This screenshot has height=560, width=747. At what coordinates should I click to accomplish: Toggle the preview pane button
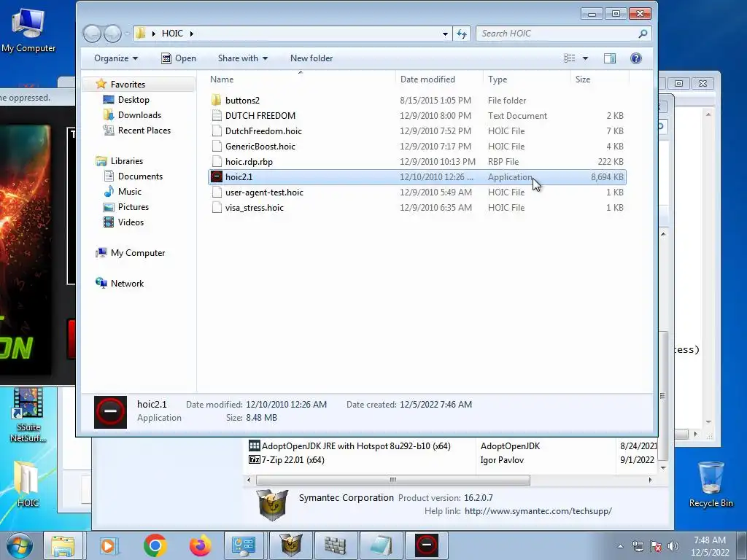(x=609, y=58)
